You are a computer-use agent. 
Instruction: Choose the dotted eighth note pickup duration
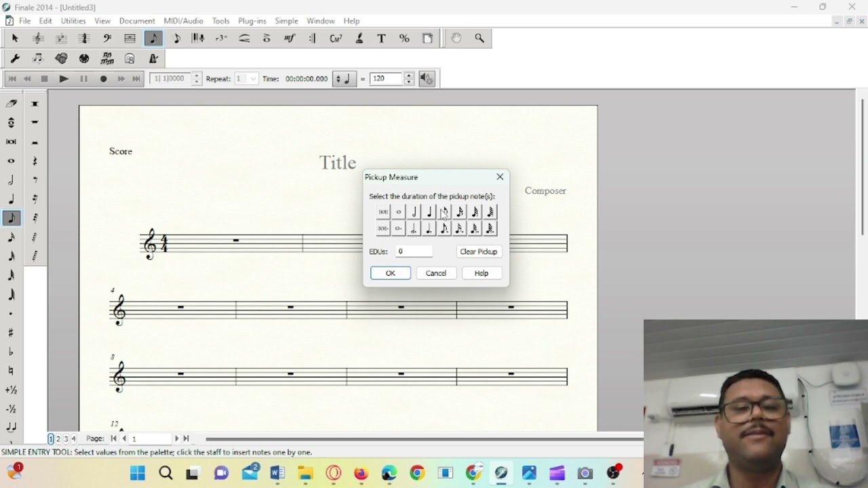pos(444,228)
